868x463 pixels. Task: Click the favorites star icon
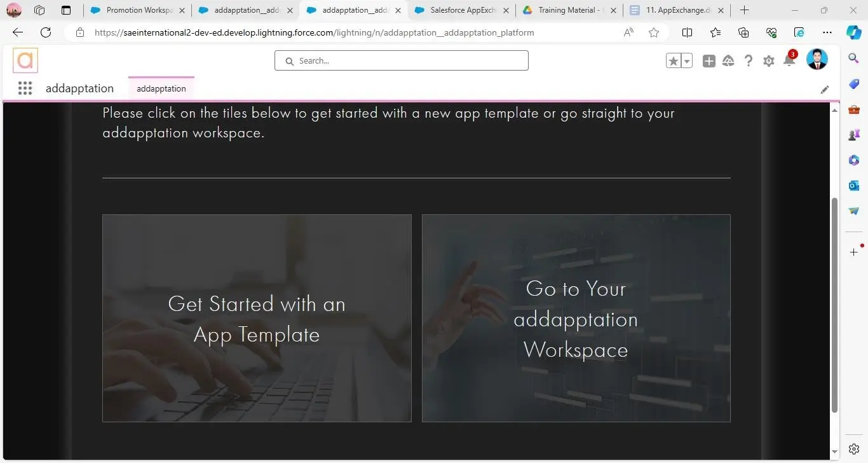click(673, 60)
